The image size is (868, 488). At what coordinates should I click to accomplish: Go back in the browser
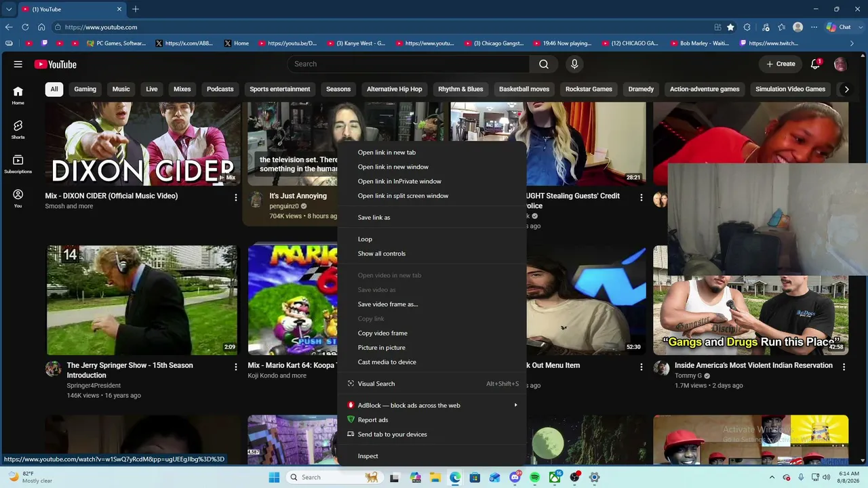[x=9, y=27]
